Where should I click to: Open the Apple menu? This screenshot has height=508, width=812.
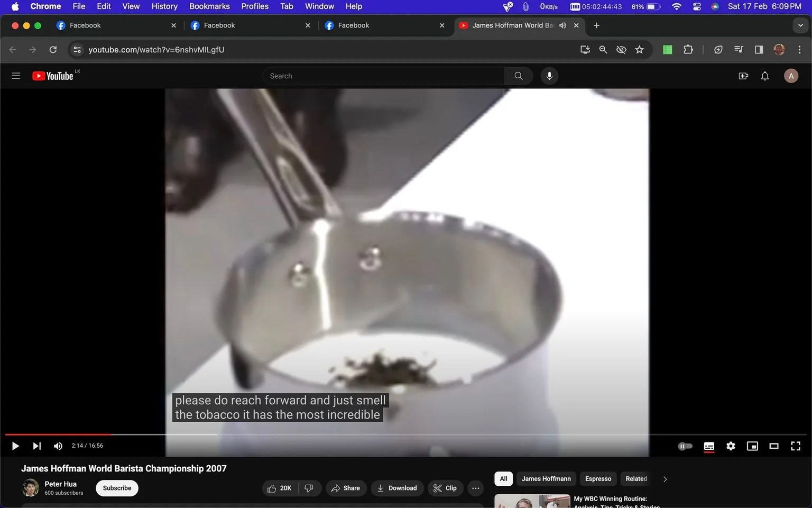tap(15, 6)
